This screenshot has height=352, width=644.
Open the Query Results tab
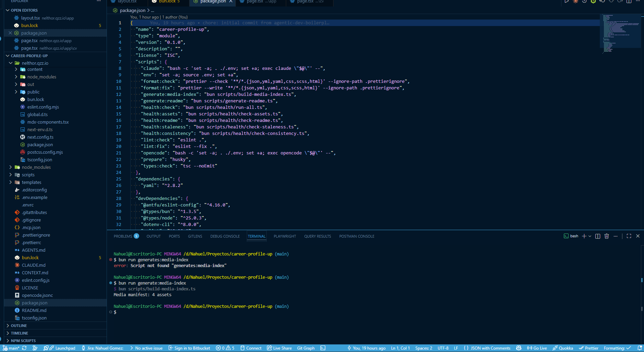click(x=317, y=236)
